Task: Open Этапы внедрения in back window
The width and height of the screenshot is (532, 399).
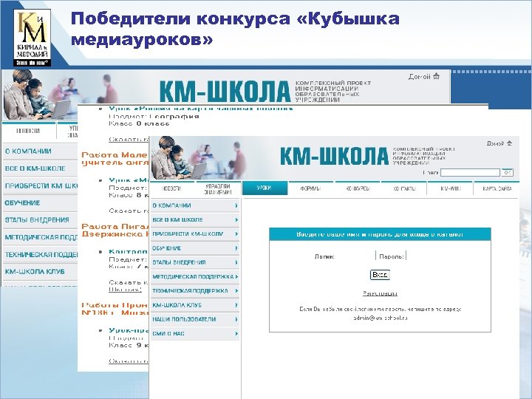Action: pos(41,220)
